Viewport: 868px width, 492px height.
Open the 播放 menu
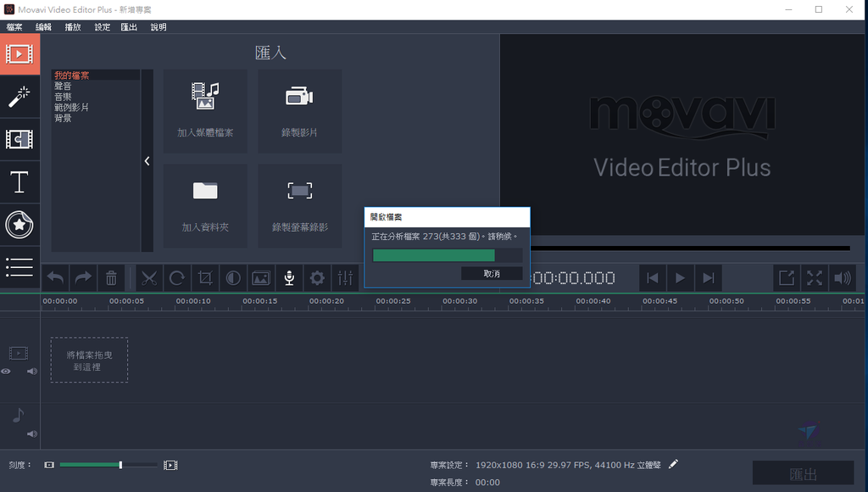tap(73, 27)
